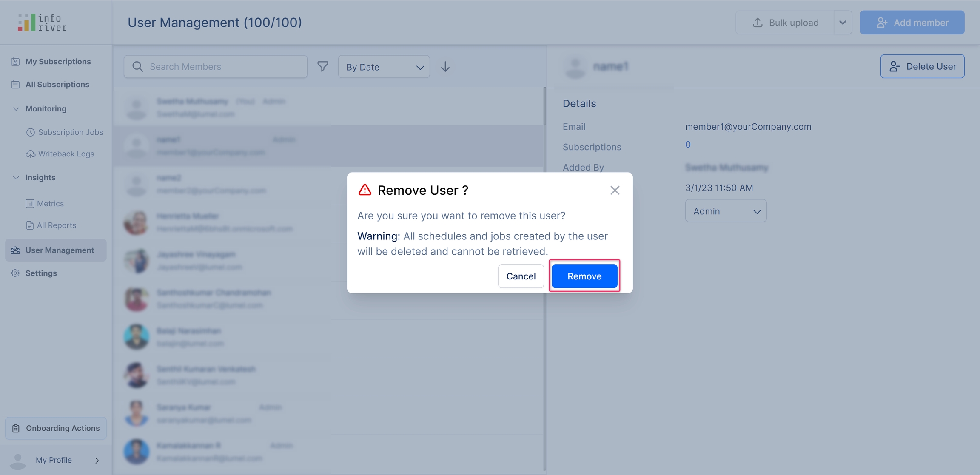Click the Inforiver logo
Viewport: 980px width, 475px height.
(x=42, y=23)
